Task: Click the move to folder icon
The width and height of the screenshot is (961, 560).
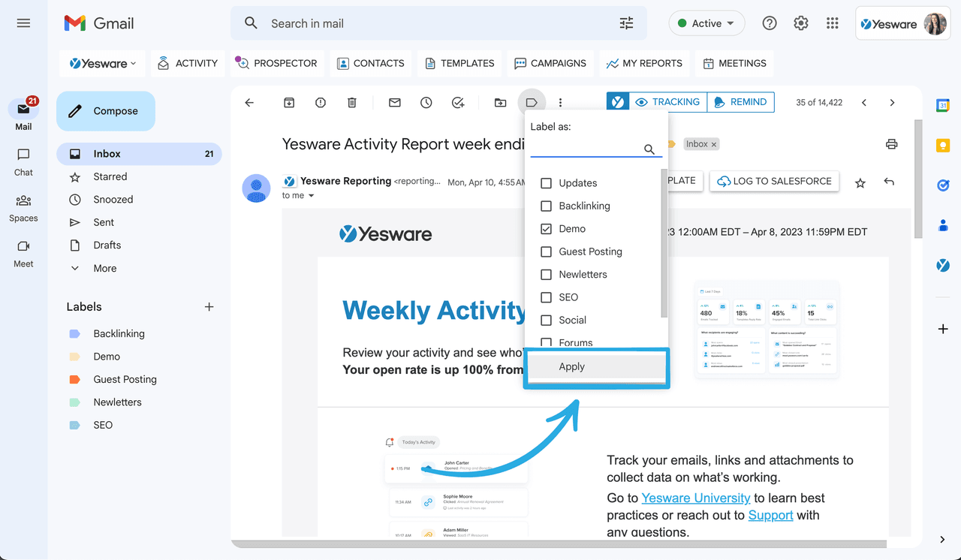Action: click(500, 103)
